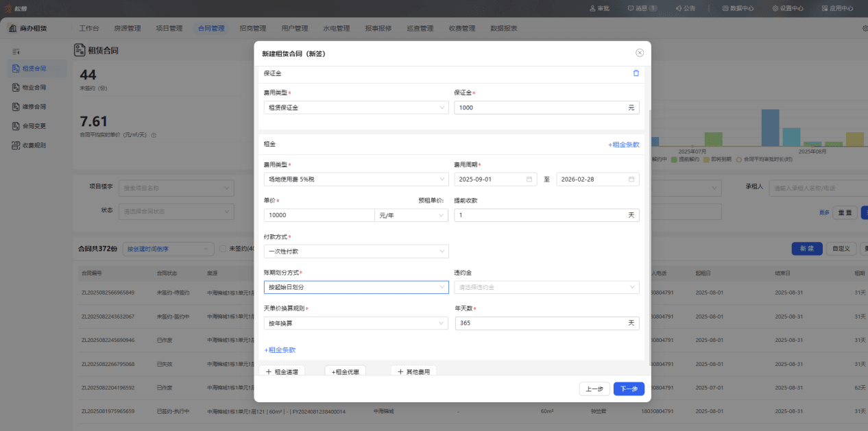Switch to 项目管理 in the top navigation
This screenshot has width=868, height=431.
pos(169,28)
